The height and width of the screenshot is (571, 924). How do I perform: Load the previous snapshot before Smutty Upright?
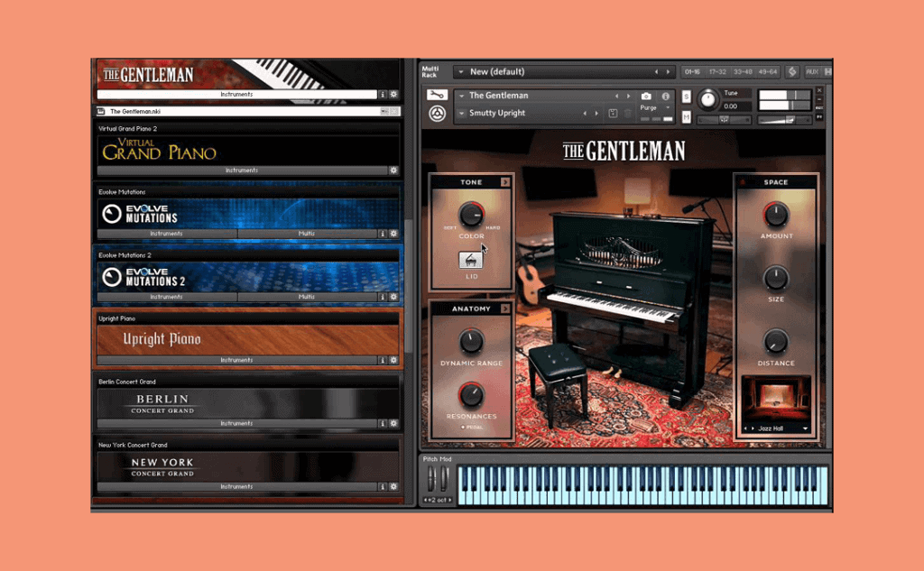pyautogui.click(x=585, y=113)
